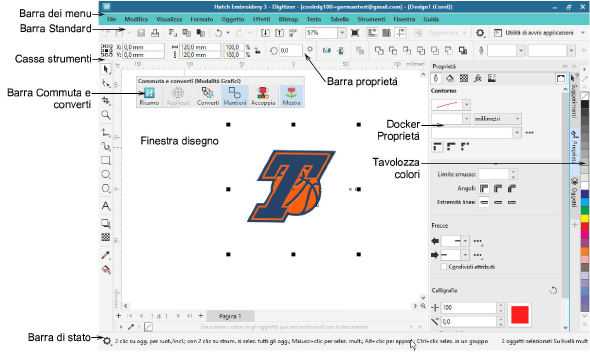Open the end arrowhead dropdown under Frecce
The image size is (590, 364).
[x=465, y=255]
